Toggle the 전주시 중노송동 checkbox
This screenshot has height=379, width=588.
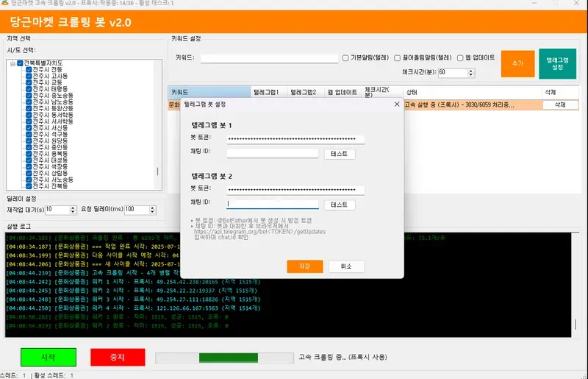click(x=29, y=96)
